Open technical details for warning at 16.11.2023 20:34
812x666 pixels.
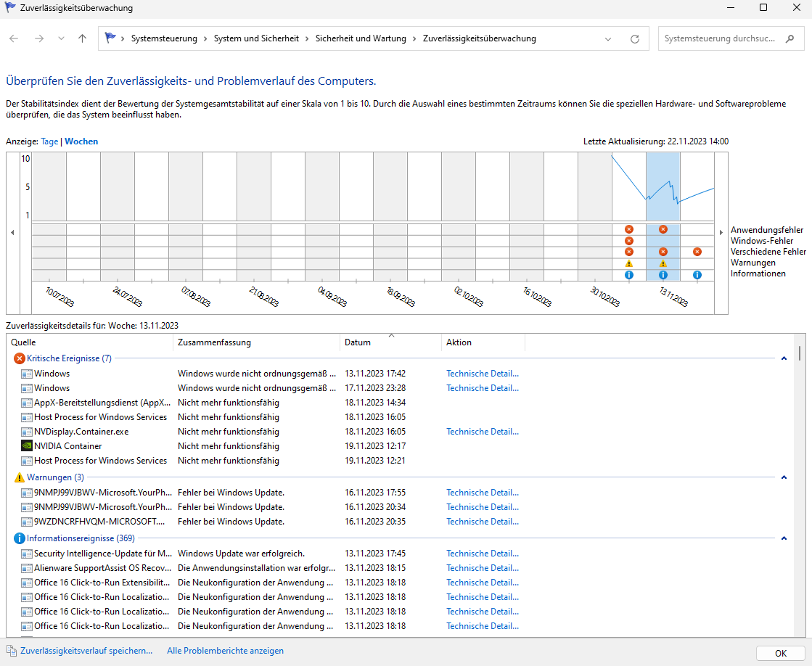pyautogui.click(x=483, y=507)
